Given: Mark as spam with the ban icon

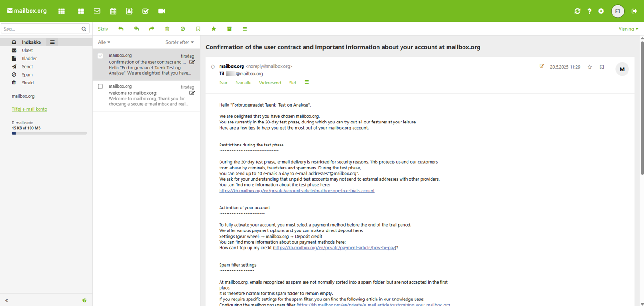Looking at the screenshot, I should tap(183, 29).
